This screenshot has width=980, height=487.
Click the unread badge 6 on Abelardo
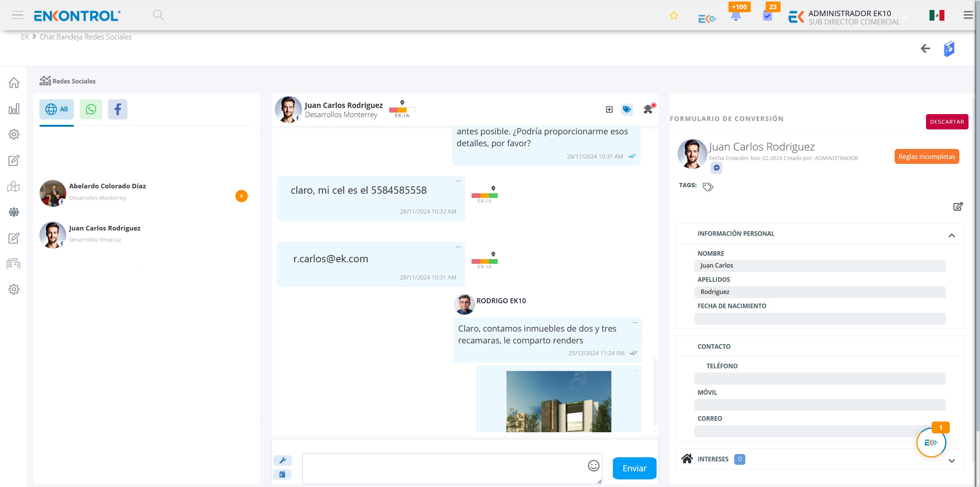click(x=241, y=196)
